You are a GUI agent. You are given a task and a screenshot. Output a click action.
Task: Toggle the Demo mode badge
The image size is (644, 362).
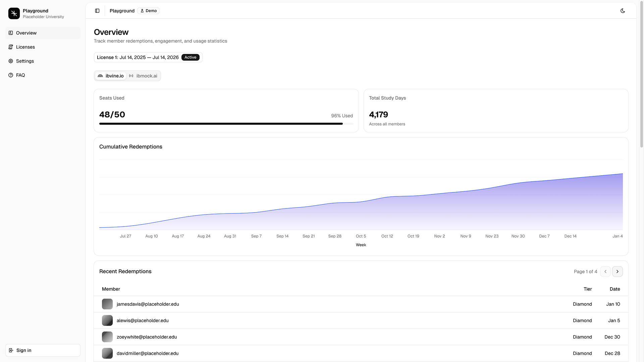[148, 10]
